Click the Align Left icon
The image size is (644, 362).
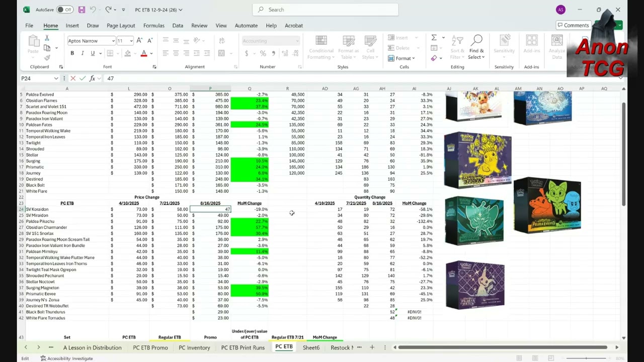165,53
